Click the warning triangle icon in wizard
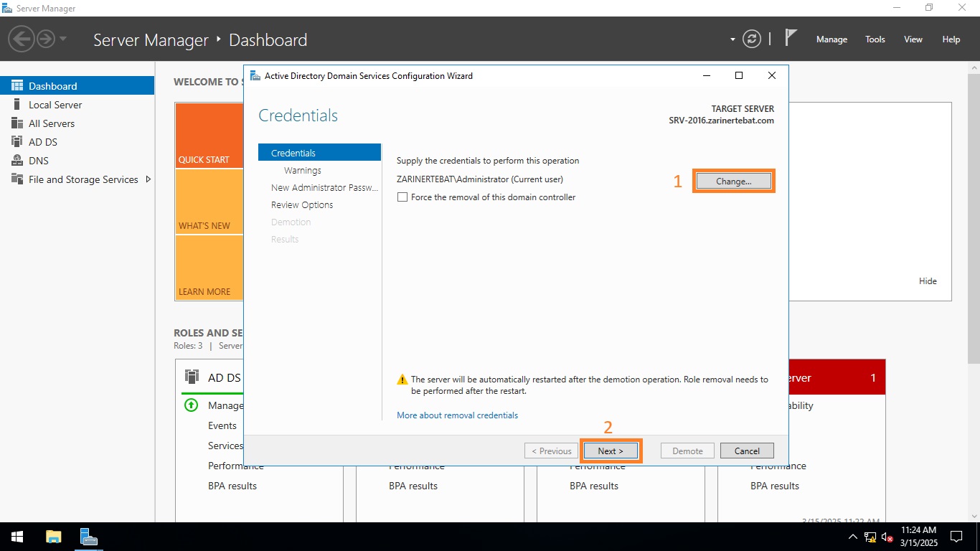This screenshot has height=551, width=980. click(402, 380)
